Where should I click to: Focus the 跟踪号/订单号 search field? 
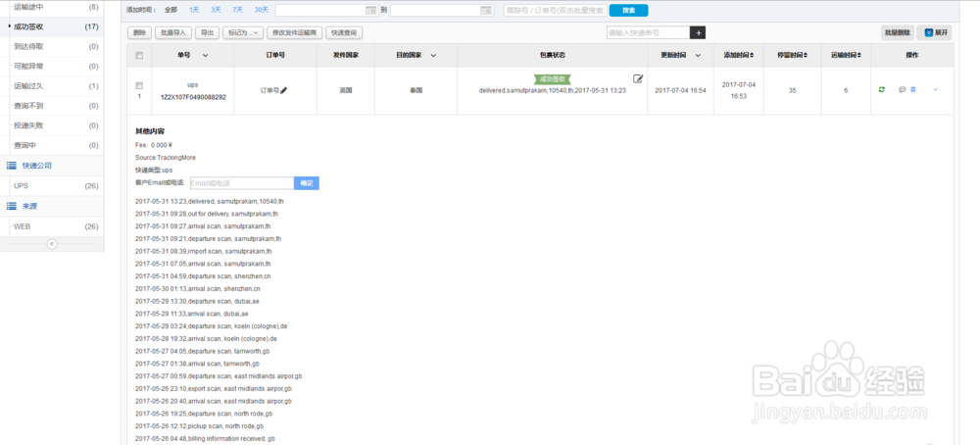tap(554, 10)
